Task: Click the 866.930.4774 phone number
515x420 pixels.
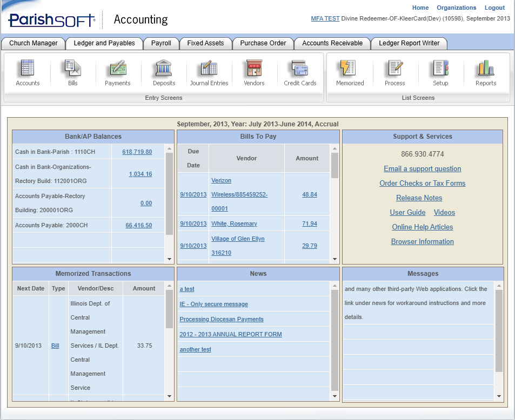Action: [423, 154]
